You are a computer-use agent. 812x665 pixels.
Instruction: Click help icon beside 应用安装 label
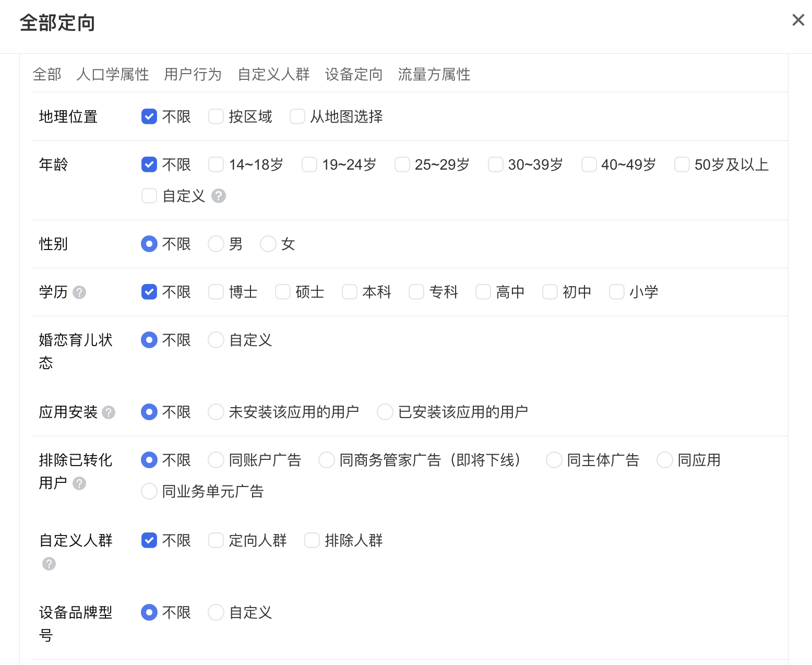point(109,412)
